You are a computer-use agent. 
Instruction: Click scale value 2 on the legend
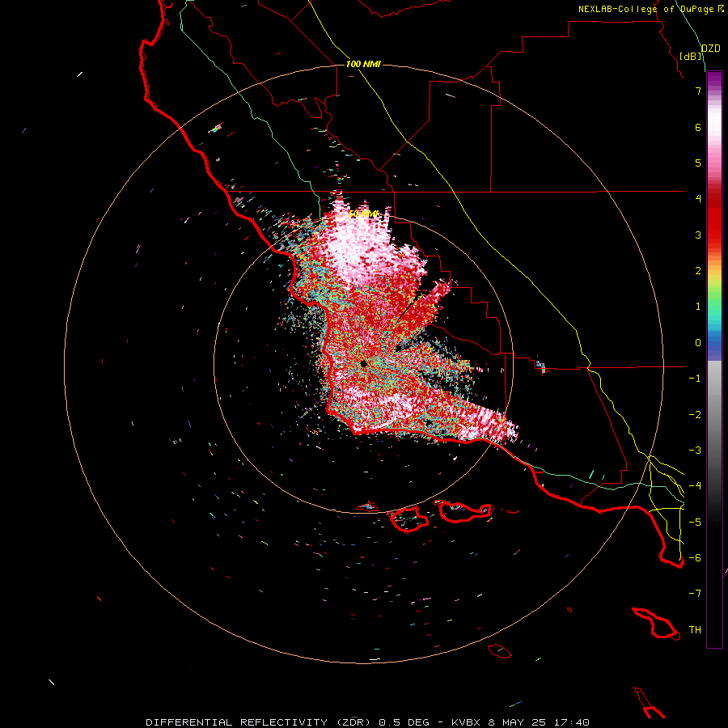coord(698,271)
